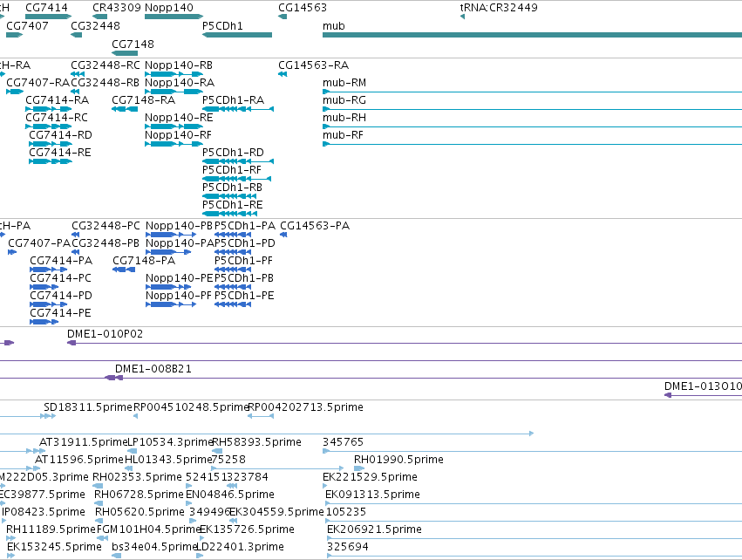Click protein CG7414-PA

(x=49, y=270)
